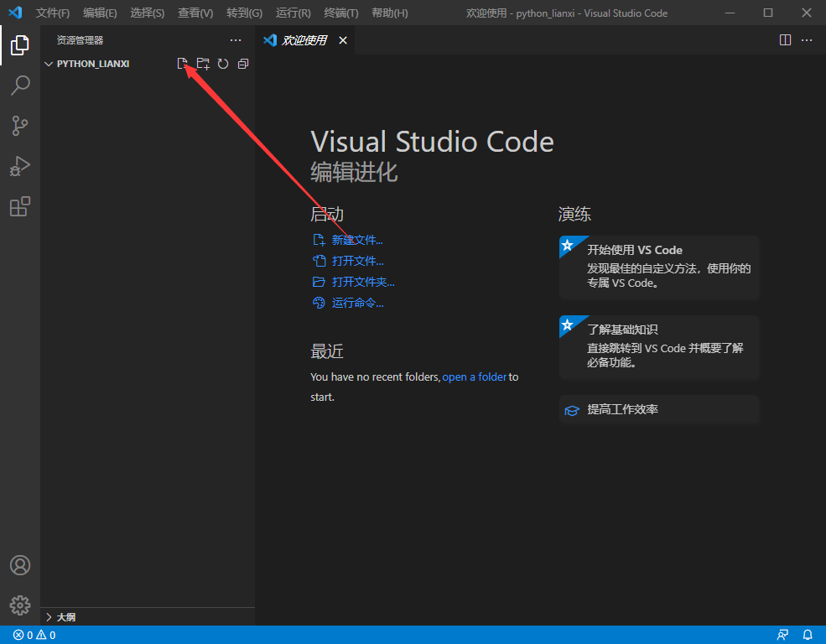
Task: Open the Run and Debug view
Action: click(20, 166)
